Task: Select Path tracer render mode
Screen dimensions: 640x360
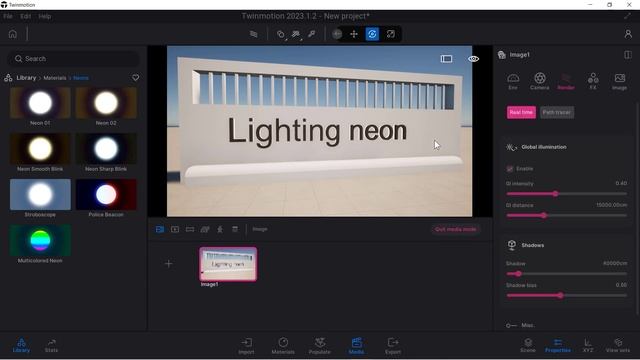Action: coord(557,112)
